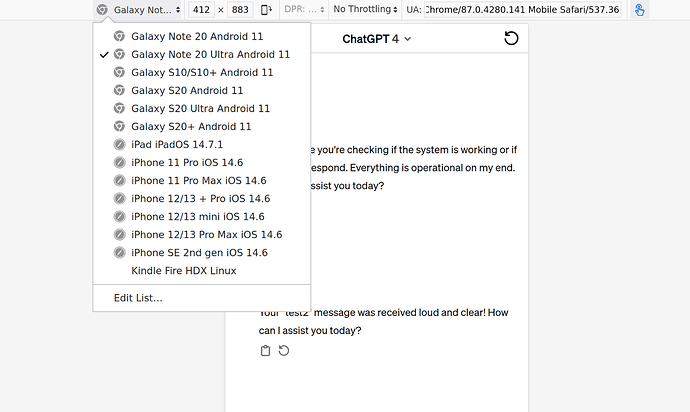Pick Galaxy S20 Ultra Android 11
Viewport: 690px width, 412px height.
point(202,108)
